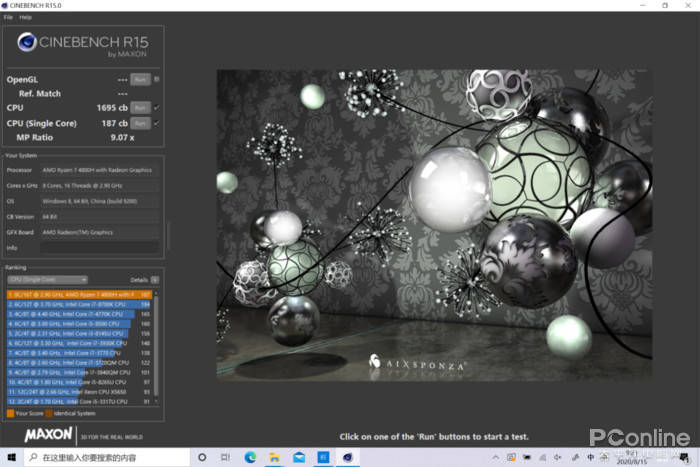This screenshot has height=467, width=700.
Task: Toggle the OpenGL test checkbox
Action: point(157,79)
